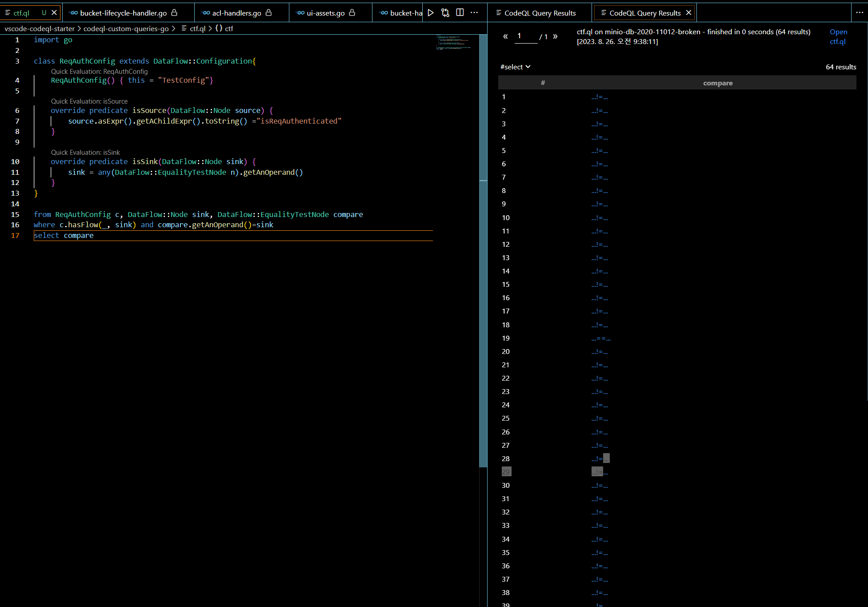Go to next results page arrow
The width and height of the screenshot is (868, 607).
(x=555, y=36)
